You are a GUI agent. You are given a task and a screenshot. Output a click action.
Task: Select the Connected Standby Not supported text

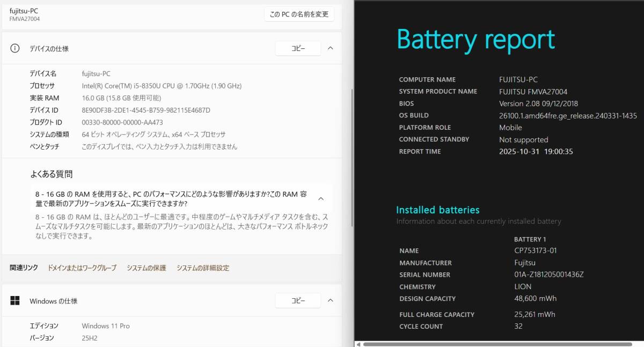coord(524,139)
